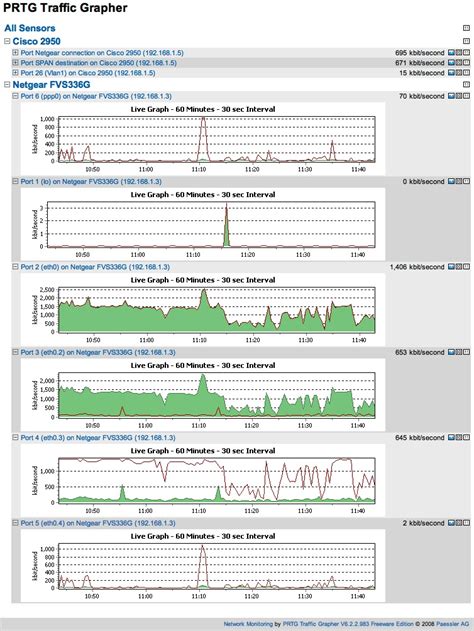Click window icon on Port SPAN destination row
Viewport: 474px width, 631px height.
[x=466, y=63]
